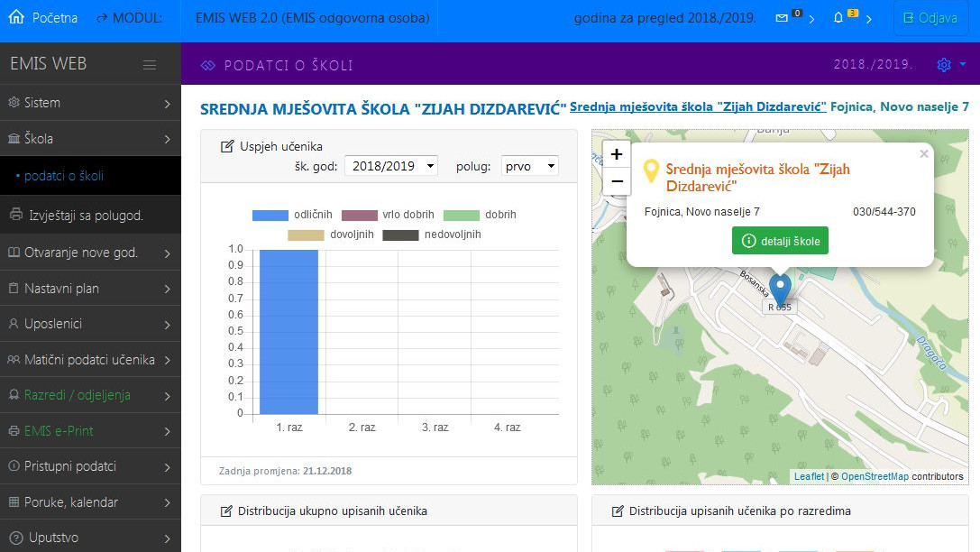
Task: Close the school map popup
Action: click(924, 154)
